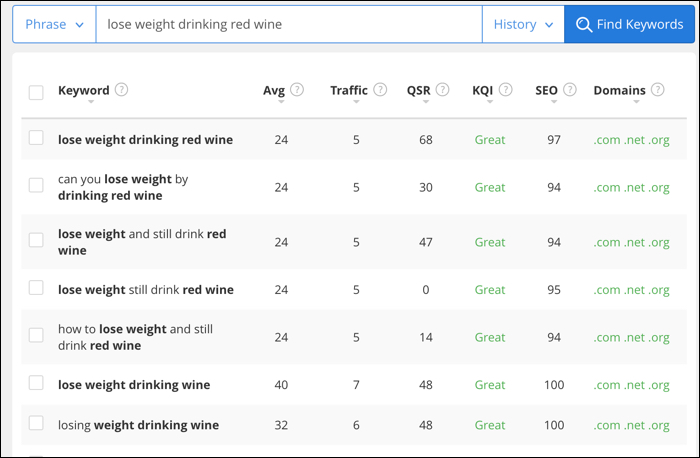
Task: Open the Avg column help icon
Action: click(x=297, y=90)
